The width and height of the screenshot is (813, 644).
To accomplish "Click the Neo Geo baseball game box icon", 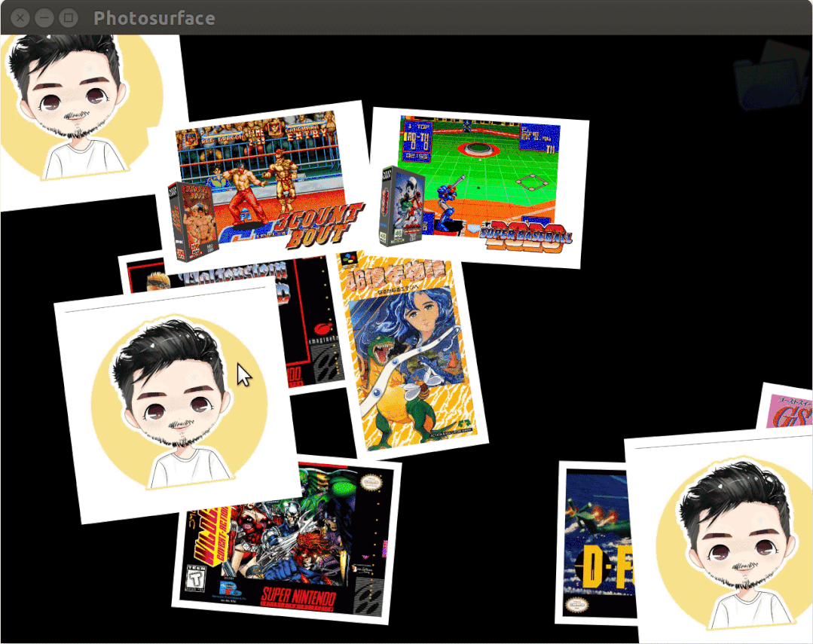I will (402, 206).
